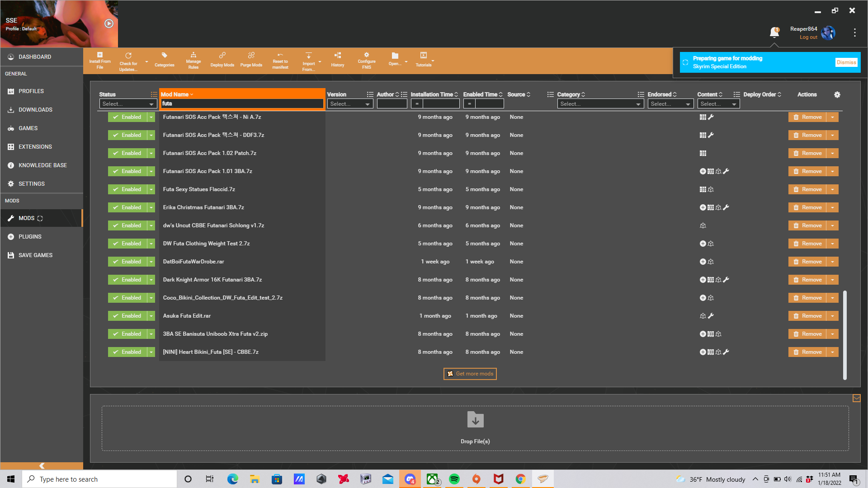
Task: Click mod list vertical scrollbar
Action: 844,335
